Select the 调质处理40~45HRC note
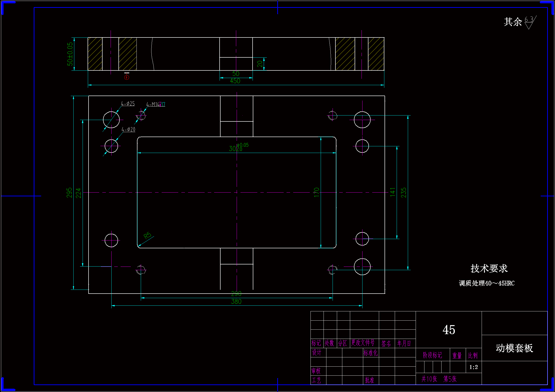This screenshot has height=392, width=555. click(486, 283)
